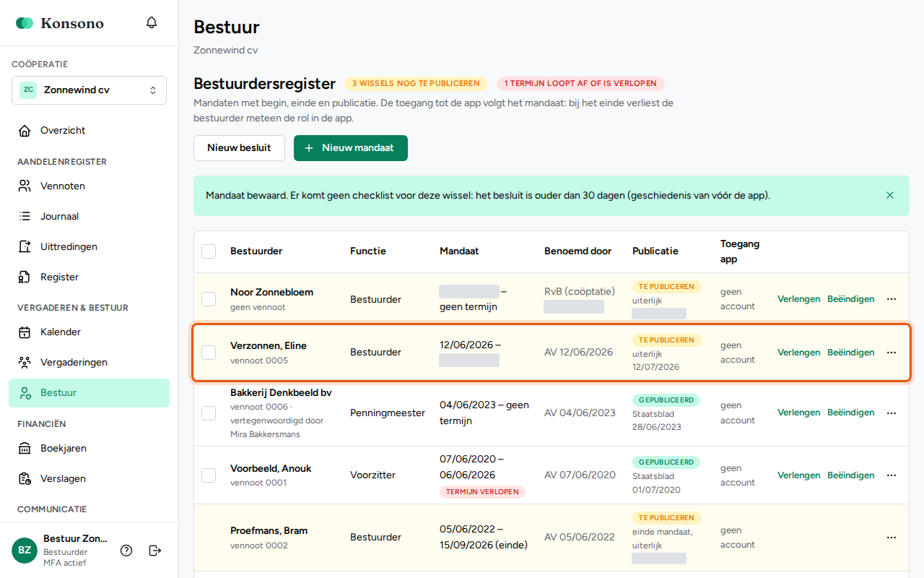The width and height of the screenshot is (924, 578).
Task: Navigate to Uittredingen
Action: [89, 247]
